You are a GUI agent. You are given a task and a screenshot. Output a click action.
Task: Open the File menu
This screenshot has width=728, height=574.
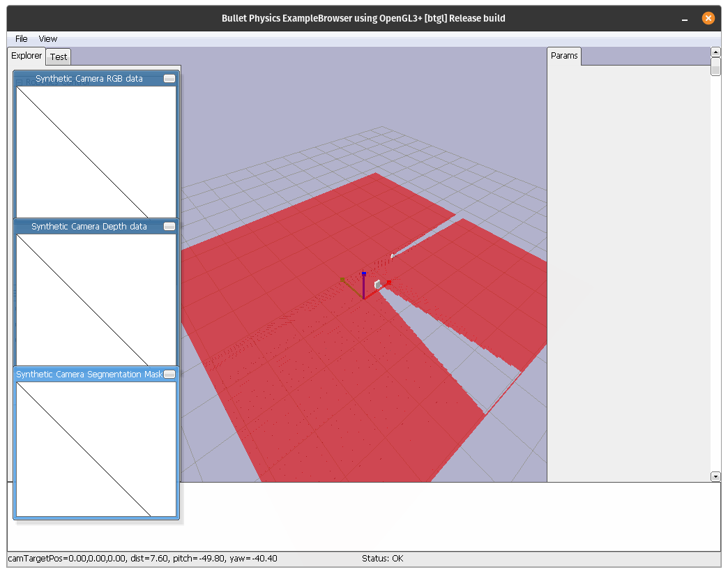22,39
